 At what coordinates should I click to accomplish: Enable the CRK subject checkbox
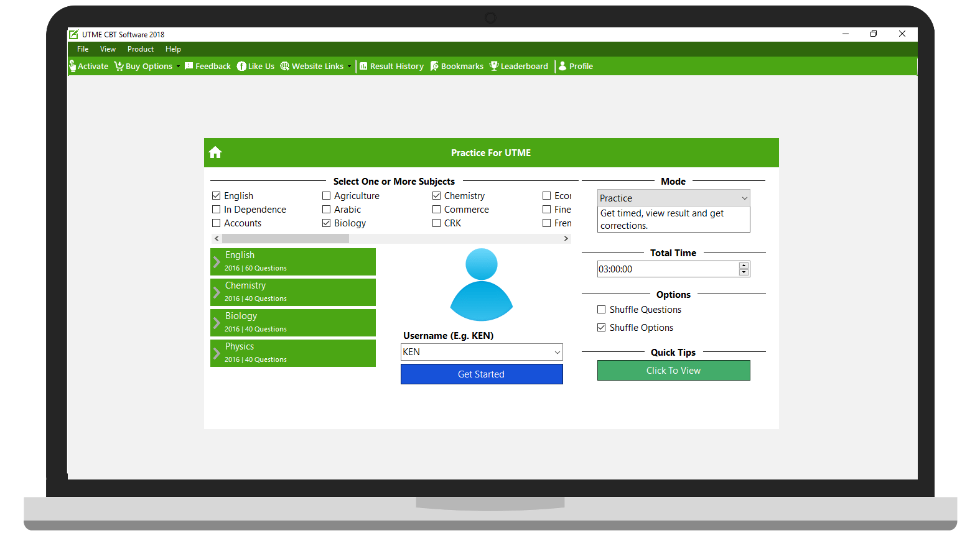437,223
